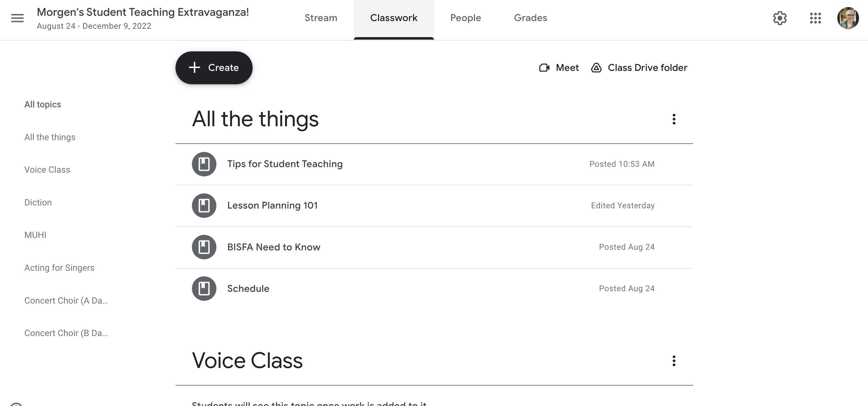Switch to the Stream tab
The height and width of the screenshot is (406, 868).
point(321,18)
